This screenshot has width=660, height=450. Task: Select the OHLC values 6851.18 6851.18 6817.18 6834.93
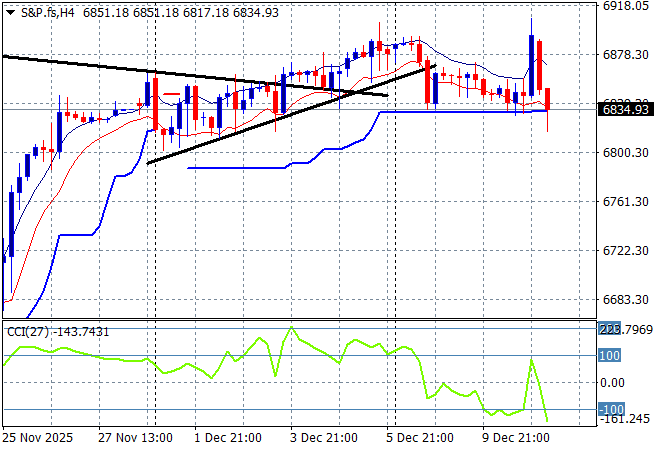click(181, 13)
